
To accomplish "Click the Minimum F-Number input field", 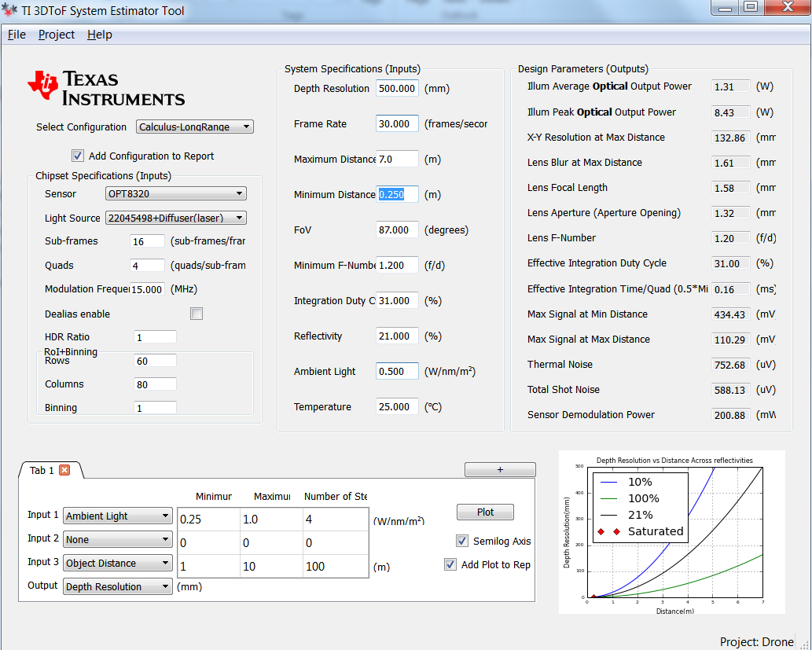I will click(x=397, y=265).
